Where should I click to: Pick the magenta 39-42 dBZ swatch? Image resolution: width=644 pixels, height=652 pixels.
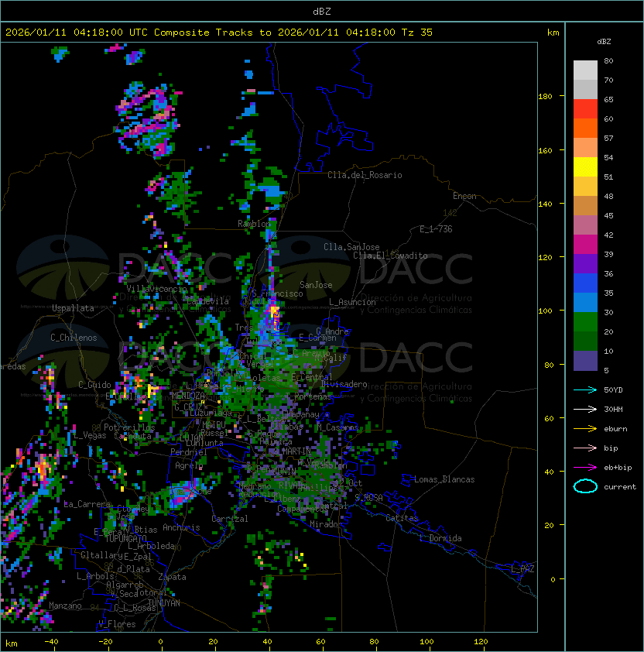585,244
